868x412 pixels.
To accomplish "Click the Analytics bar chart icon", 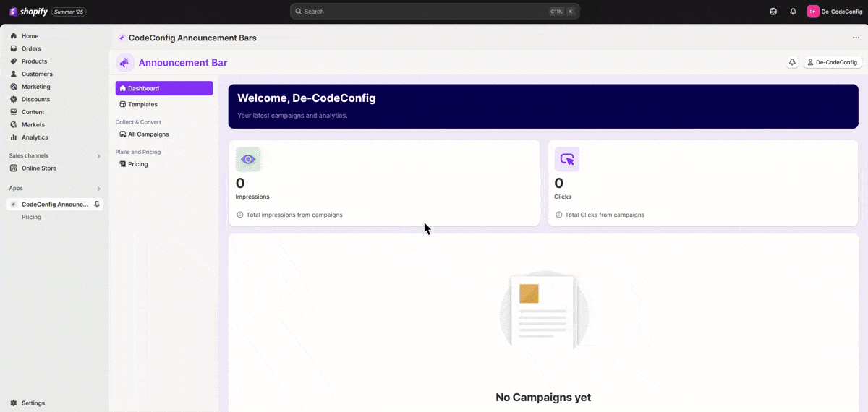I will pos(14,137).
